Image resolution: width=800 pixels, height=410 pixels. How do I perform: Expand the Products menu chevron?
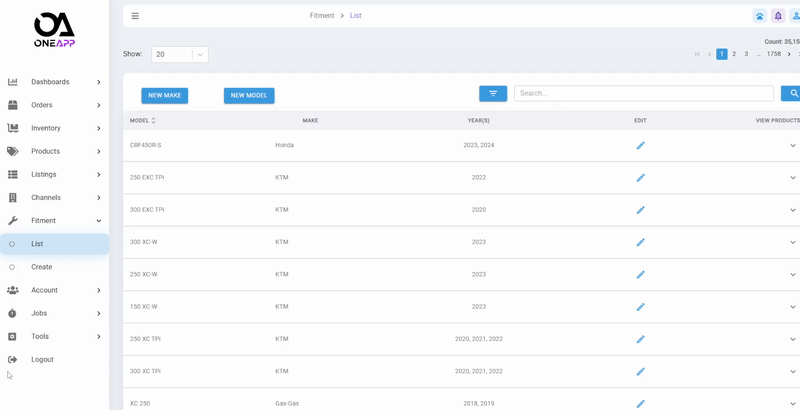[x=98, y=151]
